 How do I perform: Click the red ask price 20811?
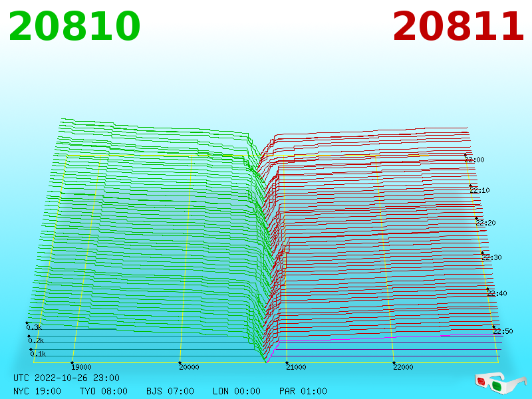(458, 26)
